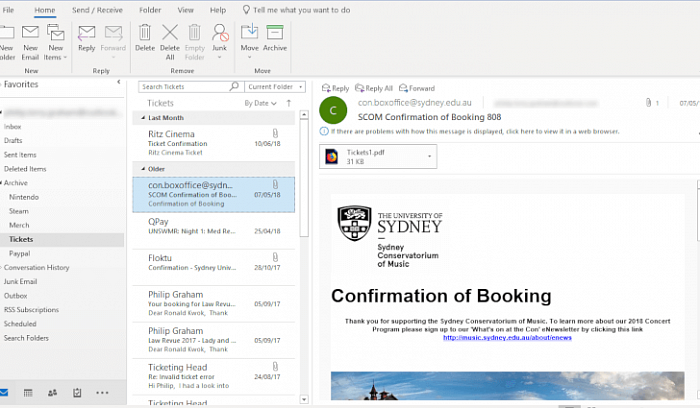Open the Paypal subfolder

tap(20, 254)
